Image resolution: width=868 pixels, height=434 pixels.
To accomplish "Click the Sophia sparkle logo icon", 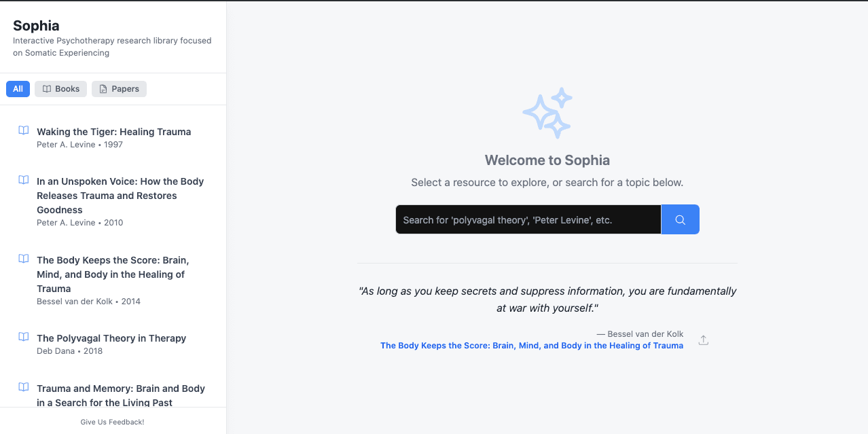I will click(547, 113).
